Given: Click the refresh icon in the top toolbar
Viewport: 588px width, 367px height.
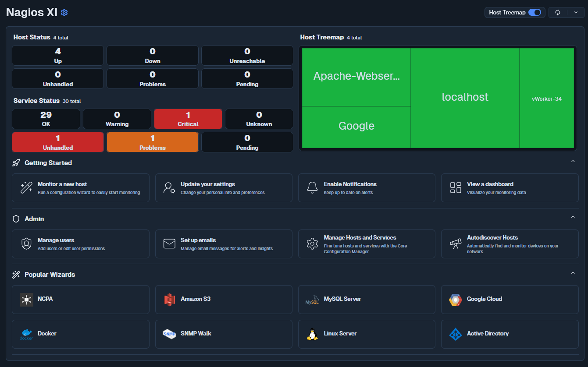Looking at the screenshot, I should coord(558,12).
